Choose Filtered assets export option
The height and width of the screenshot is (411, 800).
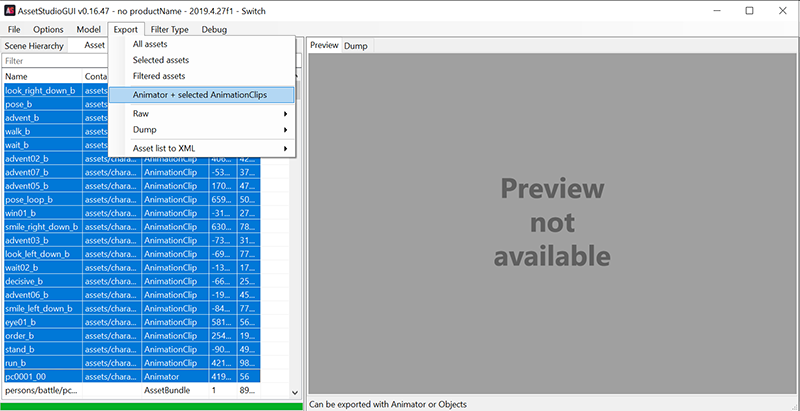tap(159, 76)
